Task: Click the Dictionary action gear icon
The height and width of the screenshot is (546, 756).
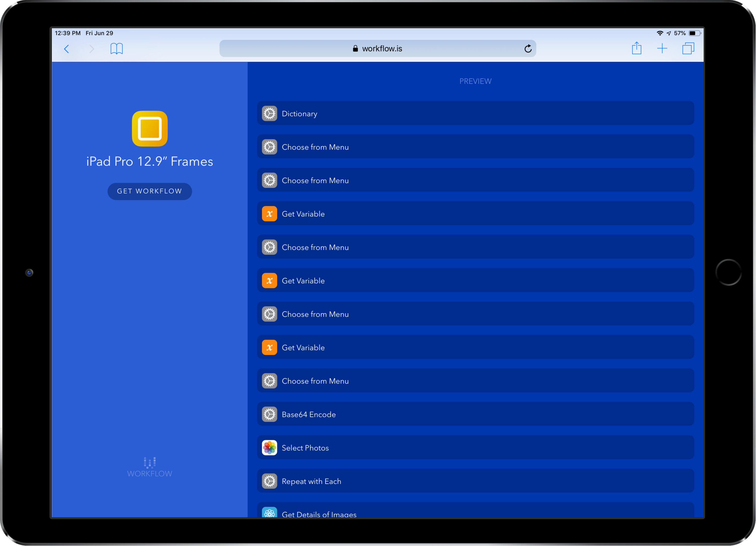Action: pos(269,113)
